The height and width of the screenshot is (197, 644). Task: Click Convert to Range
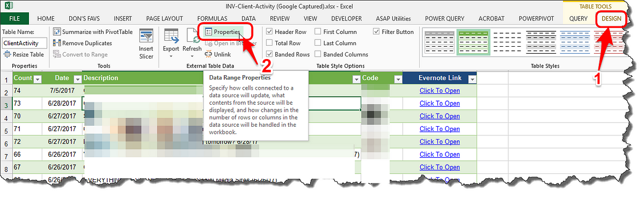[80, 54]
